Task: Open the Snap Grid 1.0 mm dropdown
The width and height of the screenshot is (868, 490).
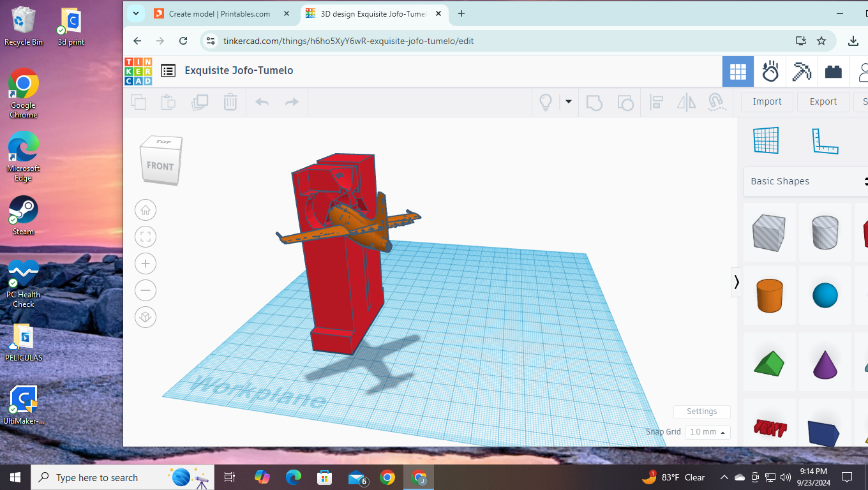Action: tap(707, 432)
